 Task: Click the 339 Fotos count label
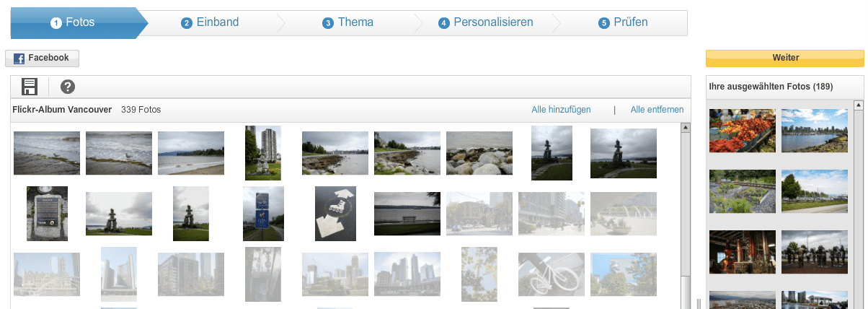(x=141, y=110)
